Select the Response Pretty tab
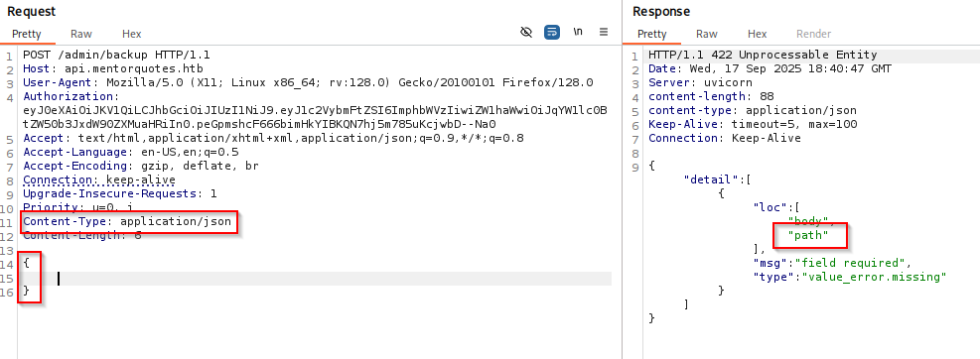Screen dimensions: 980x359 652,34
